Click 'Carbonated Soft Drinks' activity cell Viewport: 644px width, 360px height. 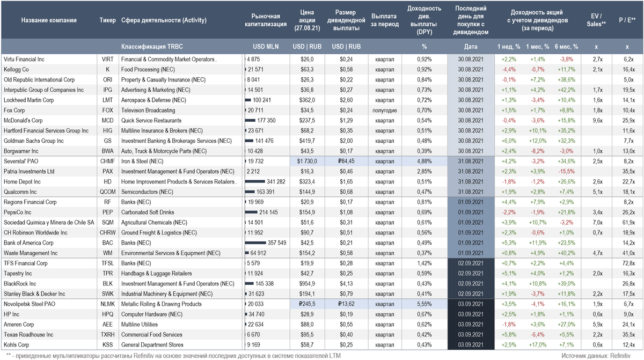click(x=149, y=212)
